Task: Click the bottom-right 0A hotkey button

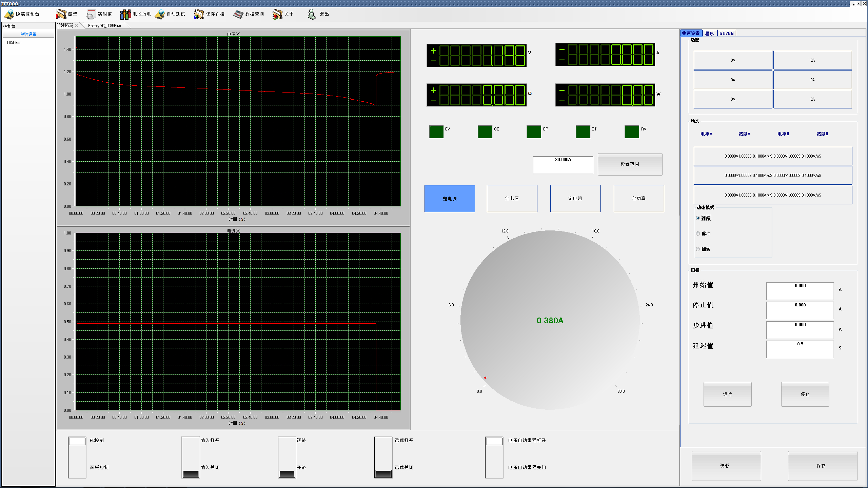Action: click(x=812, y=99)
